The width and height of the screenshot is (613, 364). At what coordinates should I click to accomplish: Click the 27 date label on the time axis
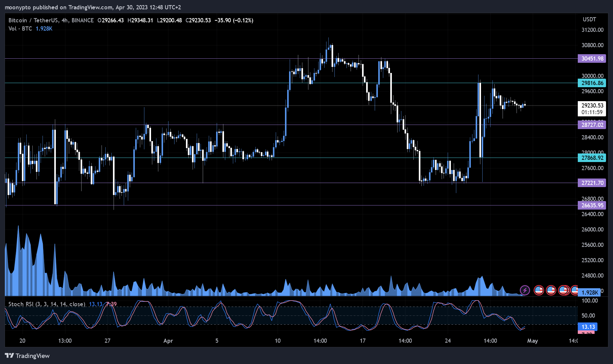pyautogui.click(x=108, y=341)
